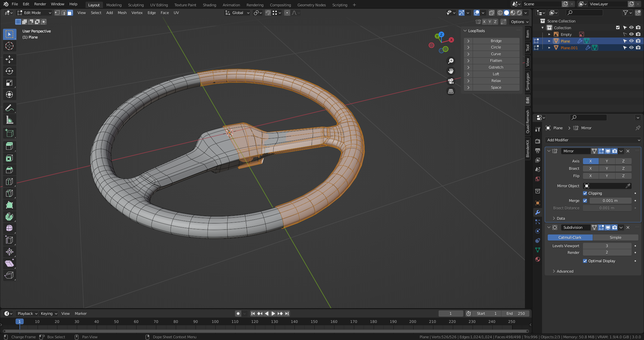Select the Annotate pencil tool
Image resolution: width=644 pixels, height=340 pixels.
click(9, 108)
